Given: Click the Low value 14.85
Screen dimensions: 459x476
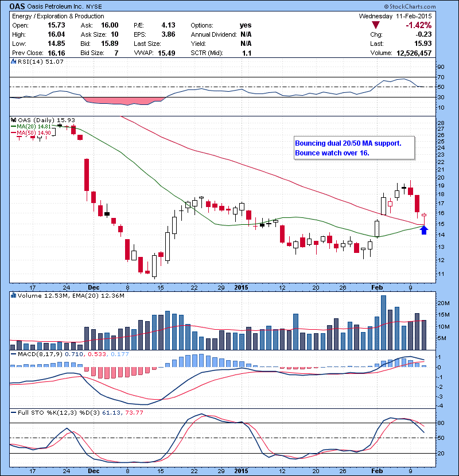Looking at the screenshot, I should point(56,44).
